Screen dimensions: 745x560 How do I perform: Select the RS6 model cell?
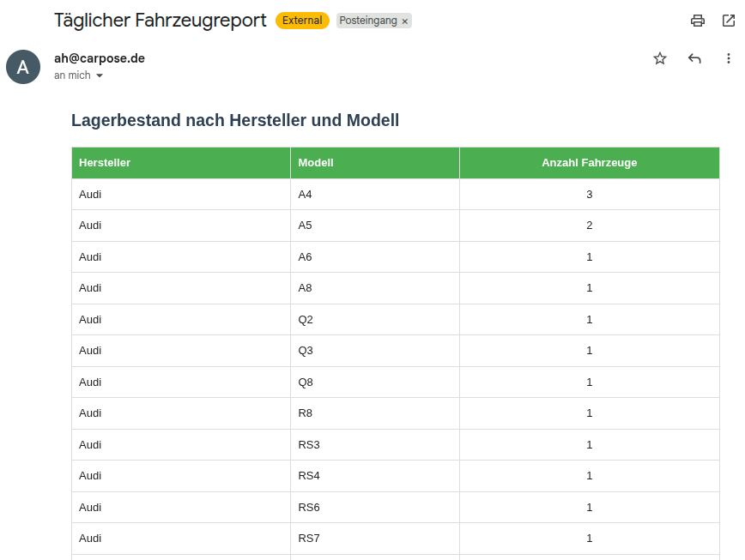pos(309,508)
